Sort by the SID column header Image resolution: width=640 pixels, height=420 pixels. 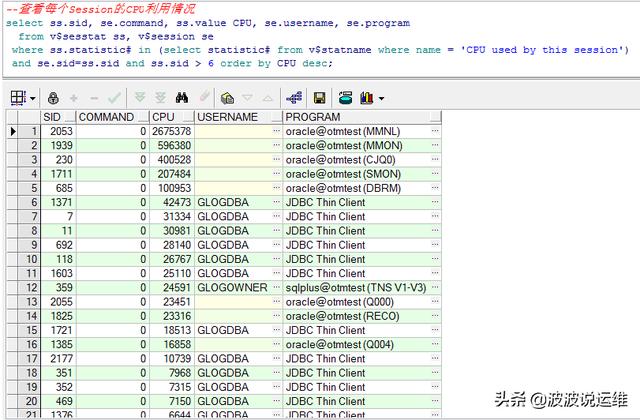tap(58, 117)
